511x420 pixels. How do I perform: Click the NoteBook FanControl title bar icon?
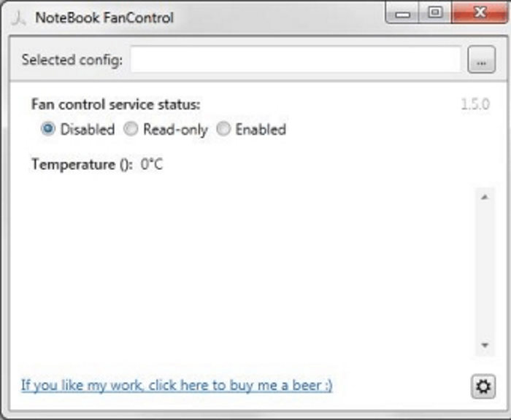point(18,18)
